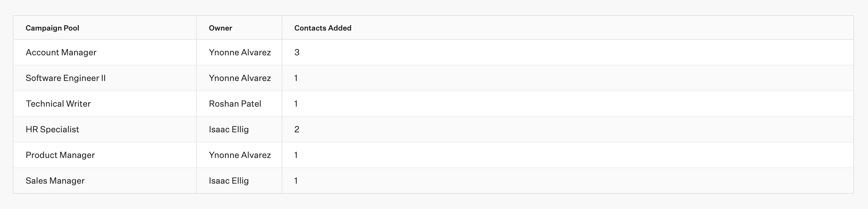Select the Product Manager campaign pool cell
This screenshot has height=209, width=868.
[x=60, y=155]
